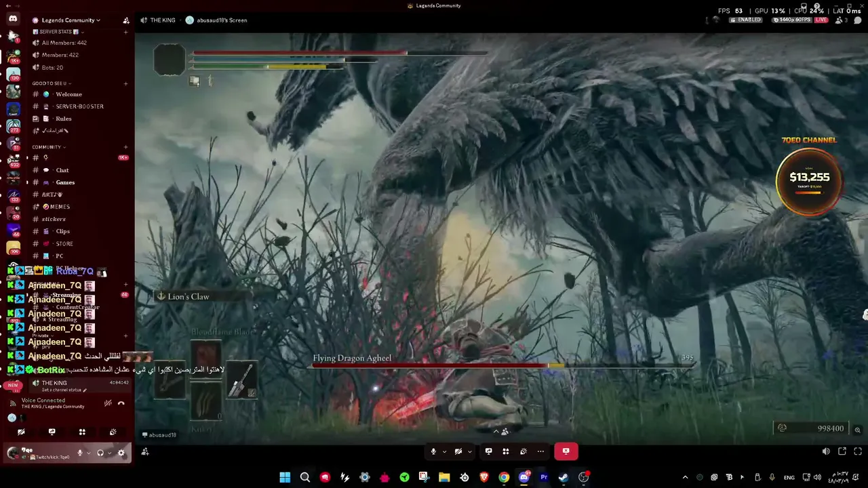Viewport: 868px width, 488px height.
Task: Zoom the stream with magnifier icon
Action: point(858,430)
